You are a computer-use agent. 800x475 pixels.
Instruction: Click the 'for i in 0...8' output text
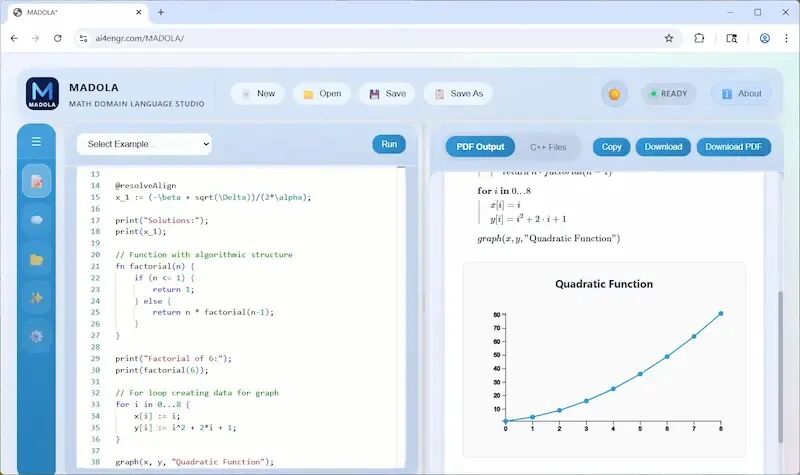pos(504,191)
